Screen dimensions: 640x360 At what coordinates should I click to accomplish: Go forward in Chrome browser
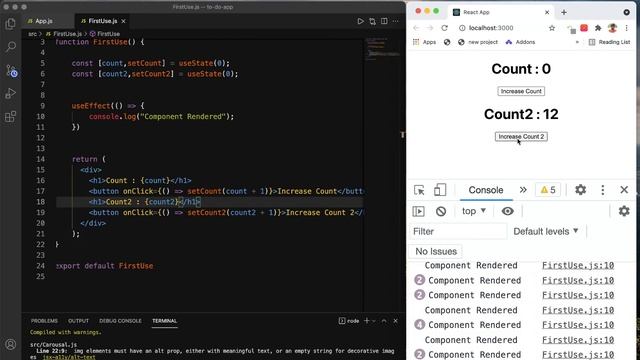point(430,28)
